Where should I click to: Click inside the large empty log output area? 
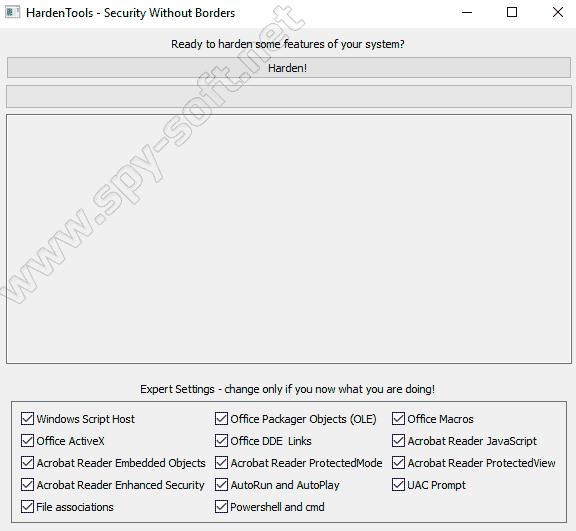point(289,239)
